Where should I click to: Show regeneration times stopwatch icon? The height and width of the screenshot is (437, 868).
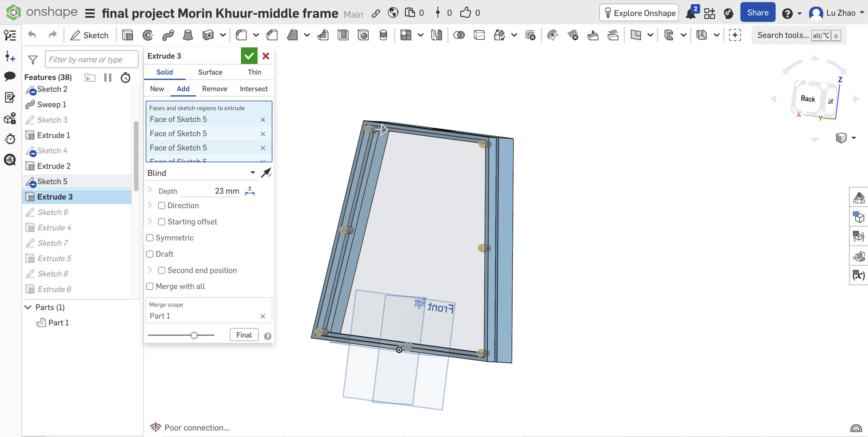click(126, 77)
